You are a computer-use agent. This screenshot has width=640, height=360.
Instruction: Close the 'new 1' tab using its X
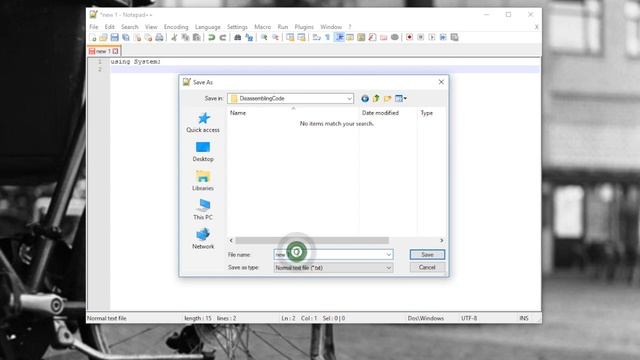tap(116, 51)
